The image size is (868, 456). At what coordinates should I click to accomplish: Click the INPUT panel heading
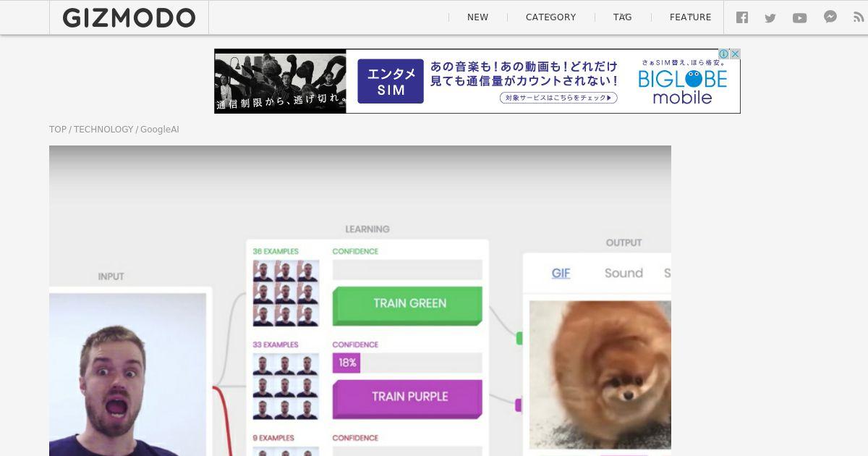point(111,276)
